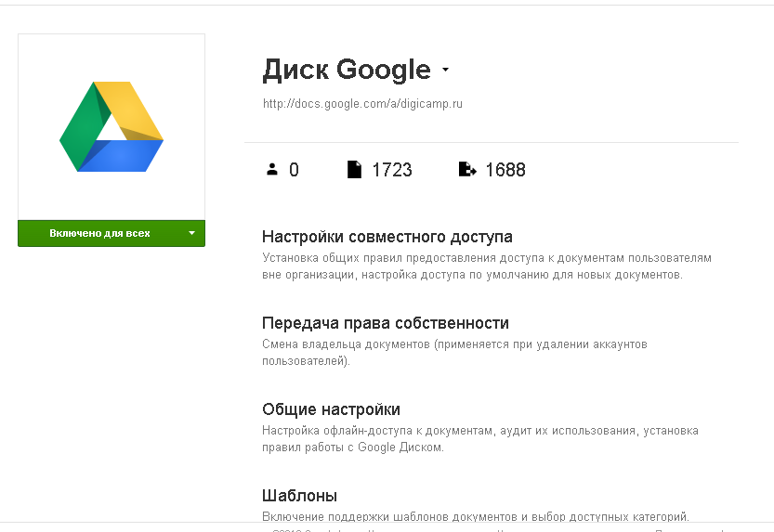Screen dimensions: 774x532
Task: Click the Google Drive logo image
Action: [x=112, y=126]
